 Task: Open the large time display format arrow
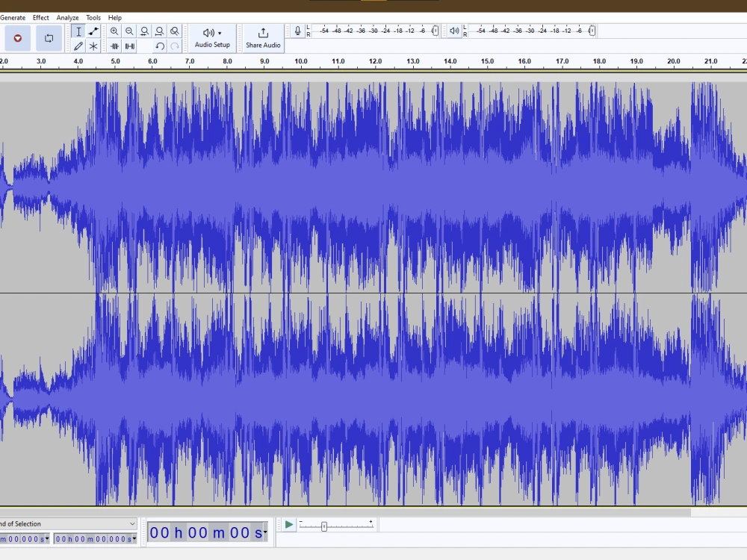265,532
